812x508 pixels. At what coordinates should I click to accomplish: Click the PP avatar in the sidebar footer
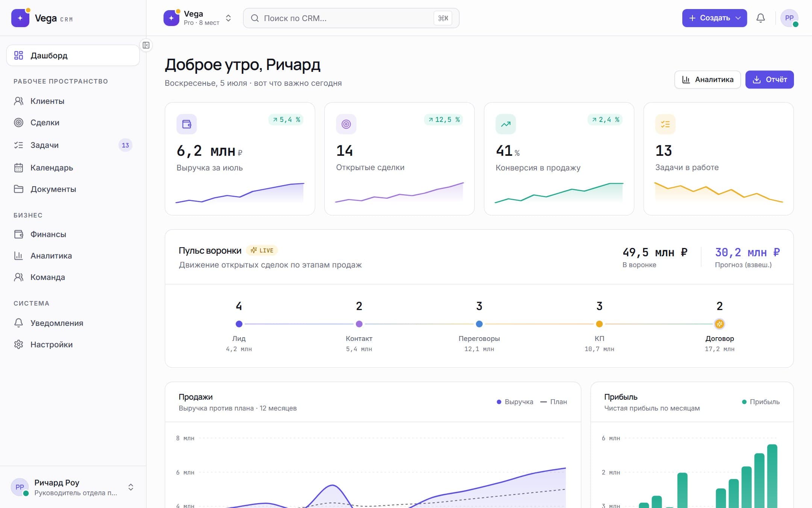tap(20, 487)
